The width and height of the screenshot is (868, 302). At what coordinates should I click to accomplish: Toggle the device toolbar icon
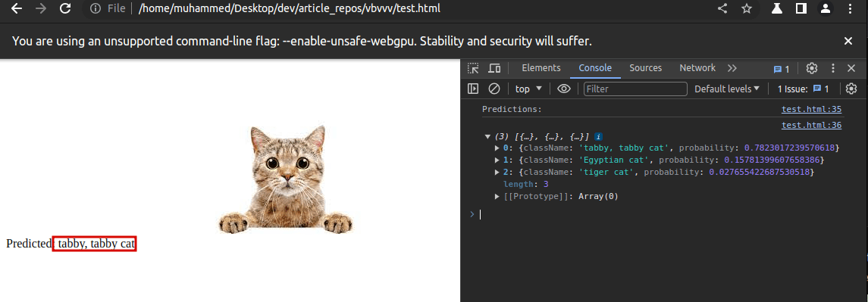(494, 68)
